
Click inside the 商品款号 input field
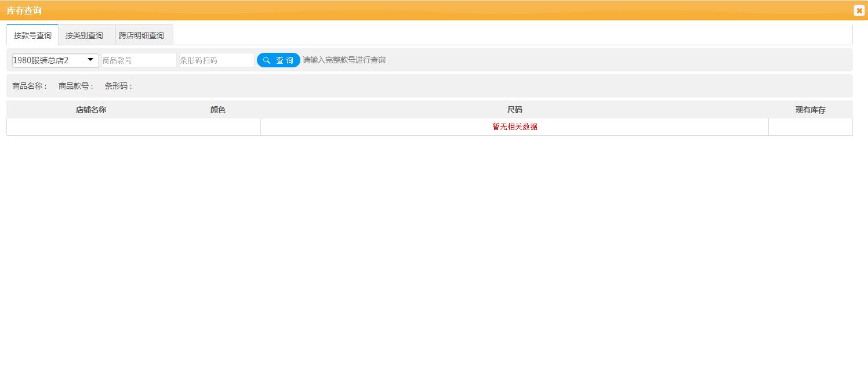point(139,60)
